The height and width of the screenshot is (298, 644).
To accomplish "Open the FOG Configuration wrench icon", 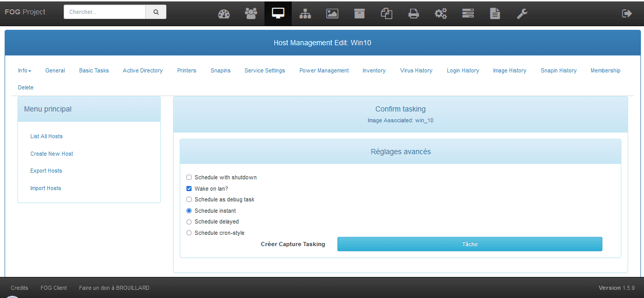I will [x=522, y=14].
